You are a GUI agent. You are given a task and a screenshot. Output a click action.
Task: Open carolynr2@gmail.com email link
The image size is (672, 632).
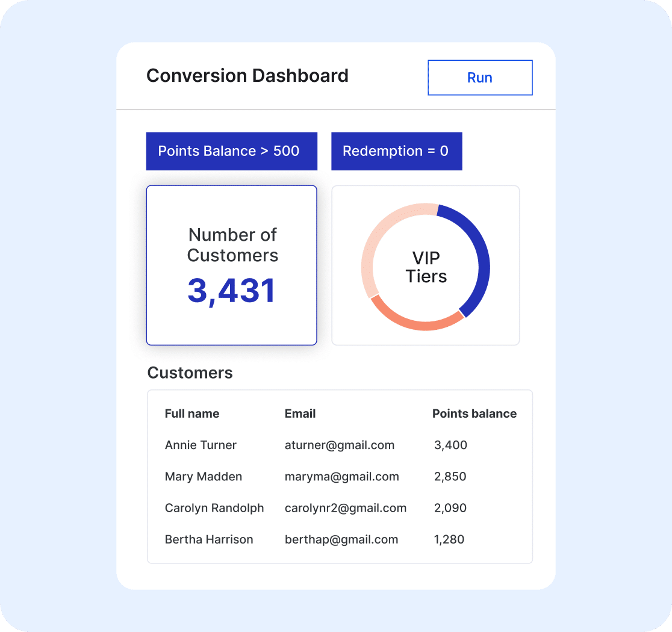[346, 507]
